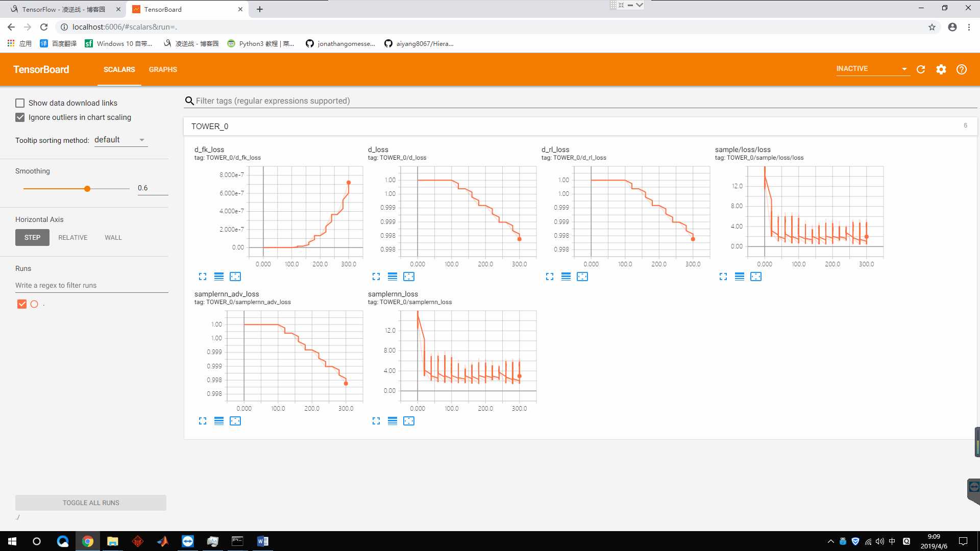The width and height of the screenshot is (980, 551).
Task: Expand d_rl_loss chart to full size
Action: [x=550, y=277]
